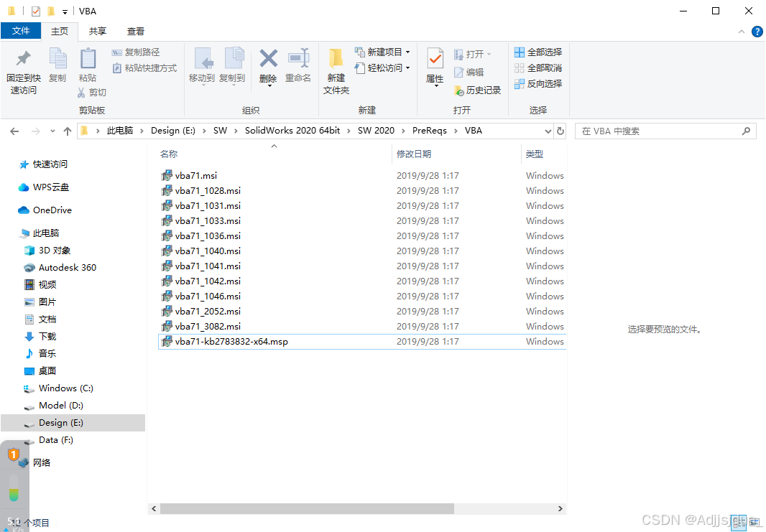Click the Pin to Quick Access icon

23,59
